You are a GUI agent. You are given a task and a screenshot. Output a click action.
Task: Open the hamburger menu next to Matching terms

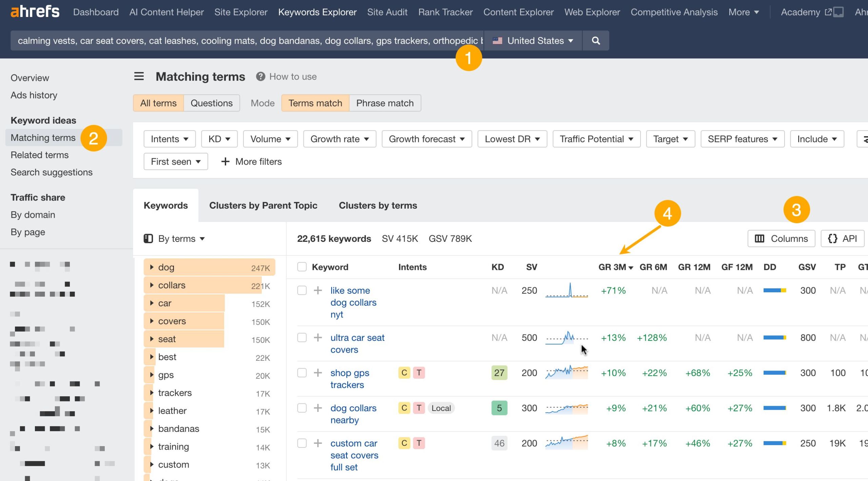click(139, 76)
